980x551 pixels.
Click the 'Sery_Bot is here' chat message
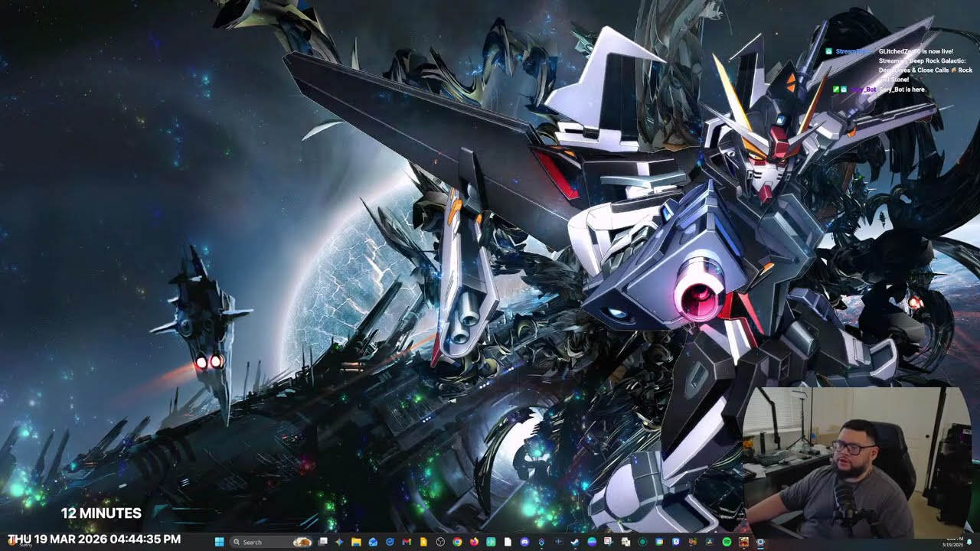click(x=902, y=90)
